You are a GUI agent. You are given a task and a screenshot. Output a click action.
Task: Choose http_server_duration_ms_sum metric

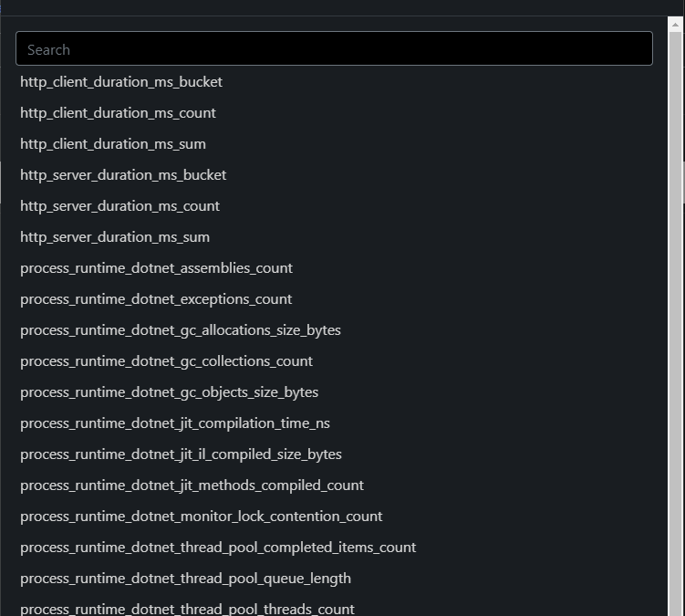click(x=115, y=237)
